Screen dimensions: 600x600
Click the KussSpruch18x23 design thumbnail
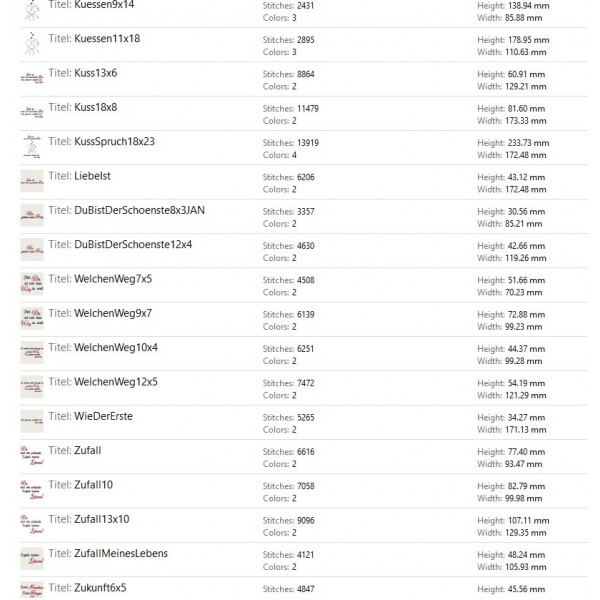click(32, 148)
